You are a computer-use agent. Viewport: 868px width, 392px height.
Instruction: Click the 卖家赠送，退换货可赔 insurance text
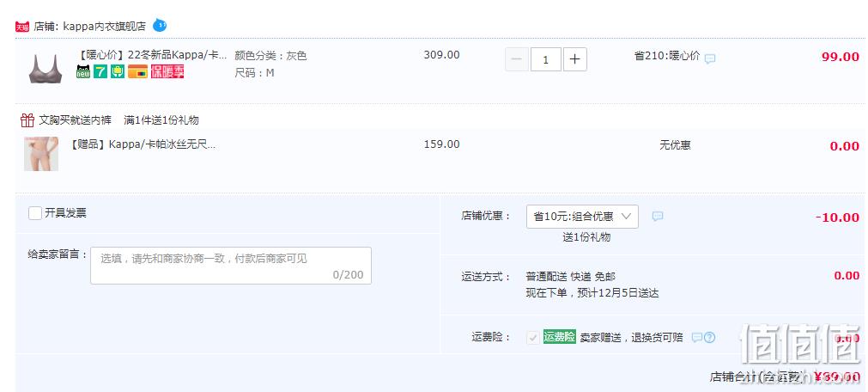632,338
